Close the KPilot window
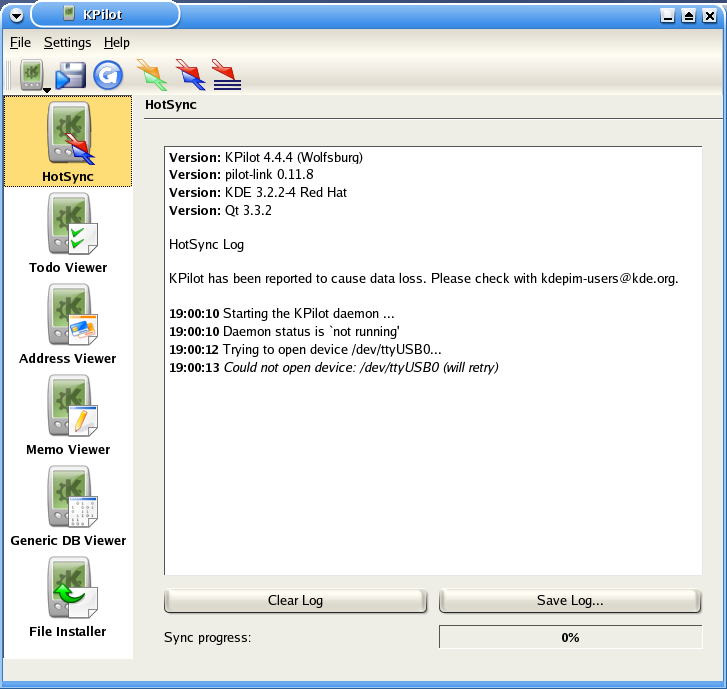Image resolution: width=727 pixels, height=689 pixels. point(710,16)
